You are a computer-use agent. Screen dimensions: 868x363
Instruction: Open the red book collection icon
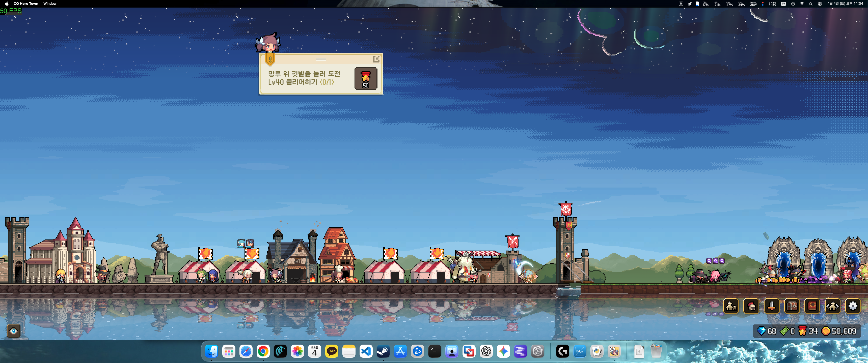point(812,306)
